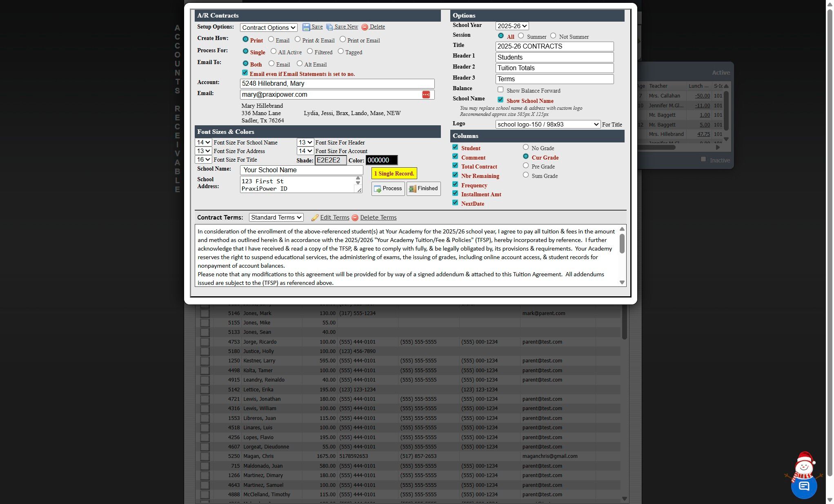Click the red Delete contract icon

click(x=365, y=27)
